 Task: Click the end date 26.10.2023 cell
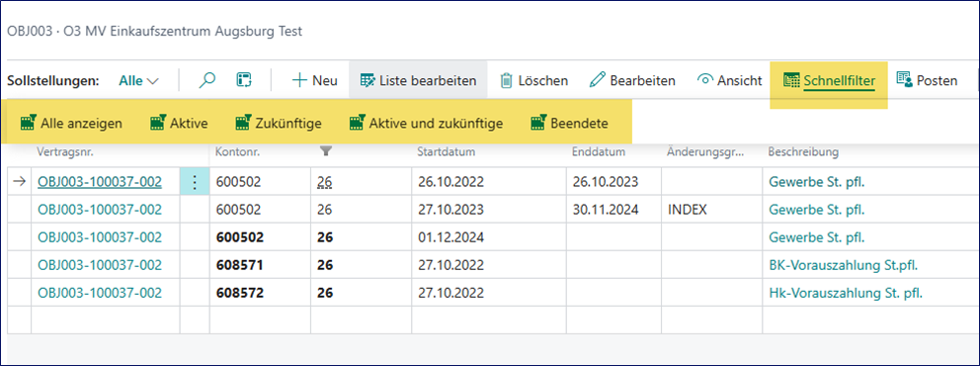[x=612, y=182]
